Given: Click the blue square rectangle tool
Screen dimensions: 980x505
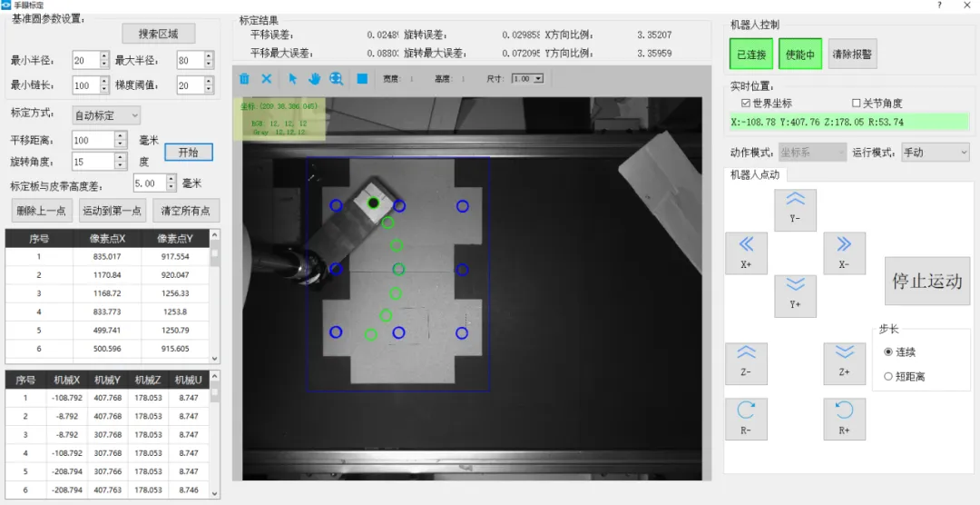Looking at the screenshot, I should pos(362,79).
